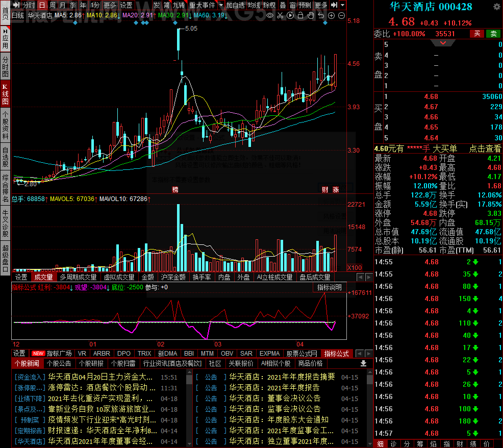Select 诊 tab at bottom right
This screenshot has height=448, width=503.
[394, 444]
